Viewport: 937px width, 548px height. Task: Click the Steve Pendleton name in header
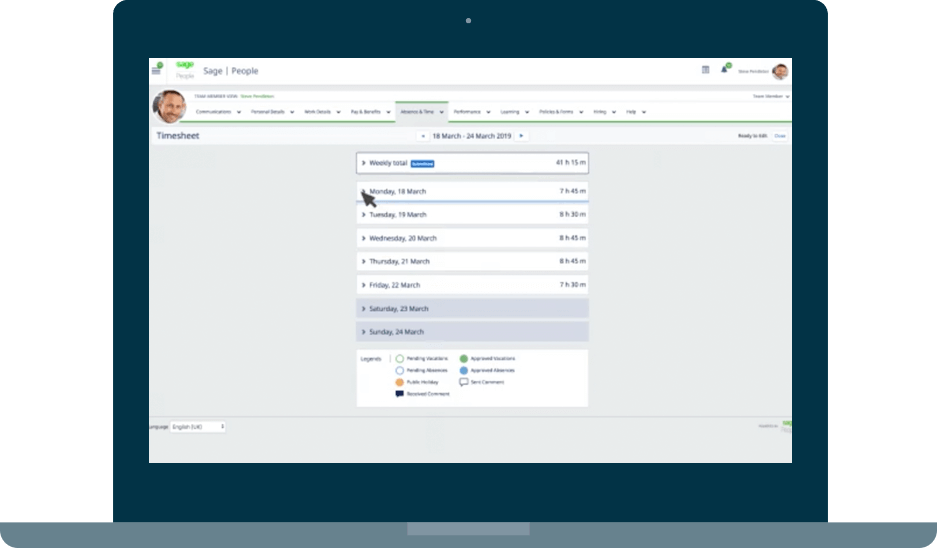click(753, 72)
